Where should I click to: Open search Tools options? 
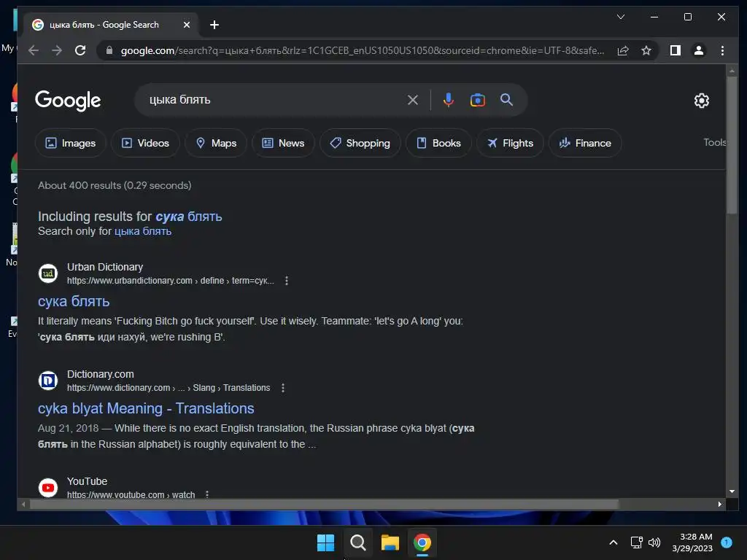[x=715, y=142]
